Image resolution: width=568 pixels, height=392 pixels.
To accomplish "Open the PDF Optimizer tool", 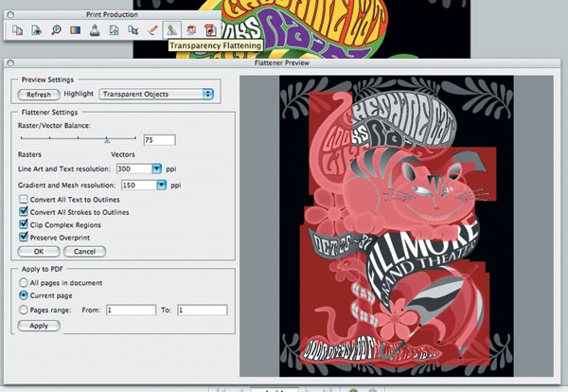I will [x=191, y=30].
